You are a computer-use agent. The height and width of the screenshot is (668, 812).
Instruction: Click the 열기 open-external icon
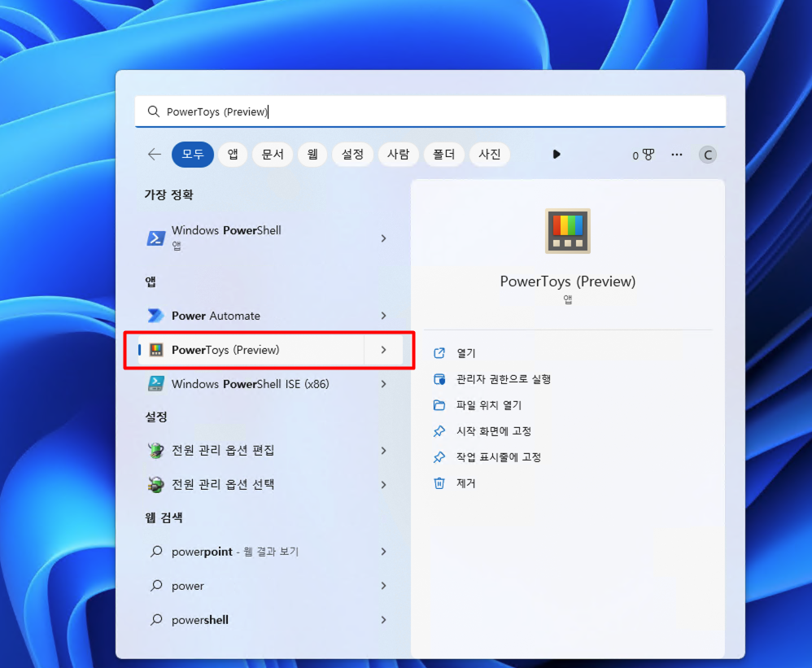click(x=439, y=353)
